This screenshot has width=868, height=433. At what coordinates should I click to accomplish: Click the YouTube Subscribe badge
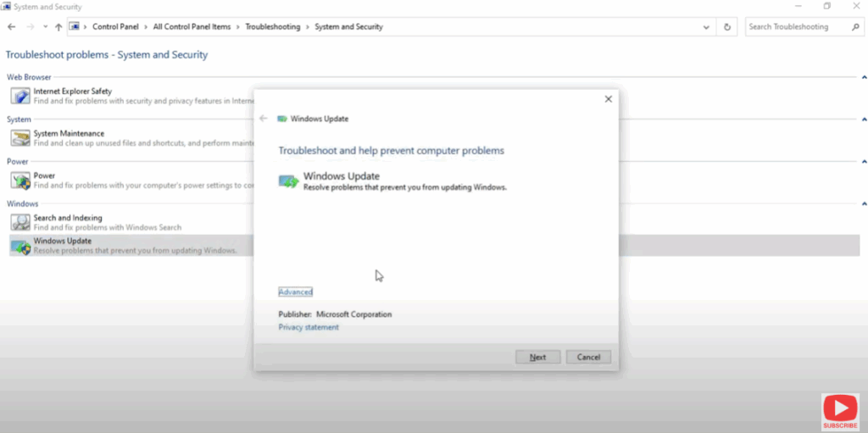(x=840, y=412)
